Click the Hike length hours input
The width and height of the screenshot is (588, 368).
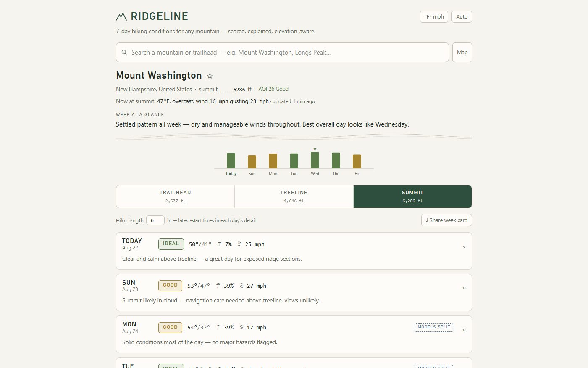(x=155, y=220)
